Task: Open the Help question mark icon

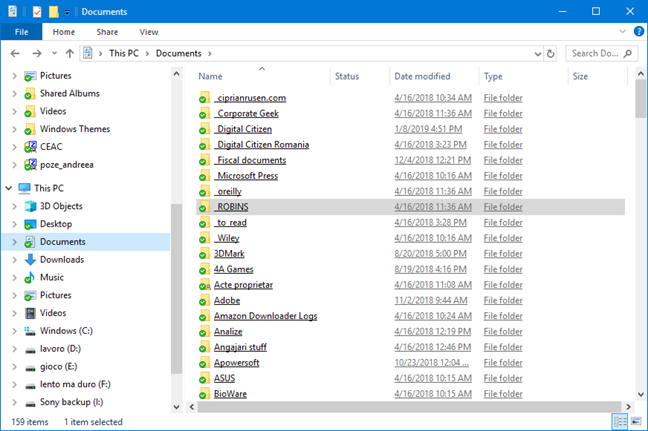Action: 638,31
